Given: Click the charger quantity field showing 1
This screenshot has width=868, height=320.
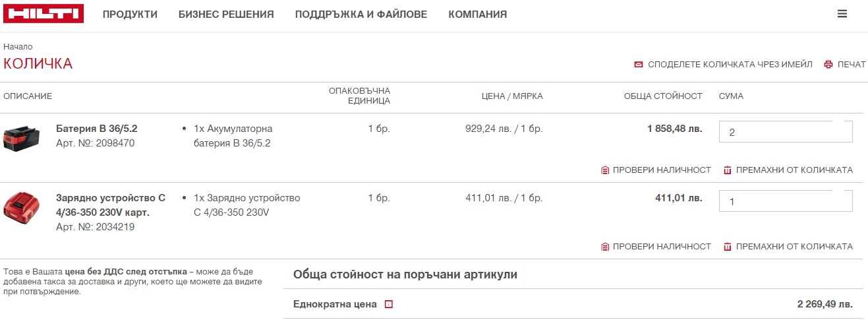Looking at the screenshot, I should [784, 201].
